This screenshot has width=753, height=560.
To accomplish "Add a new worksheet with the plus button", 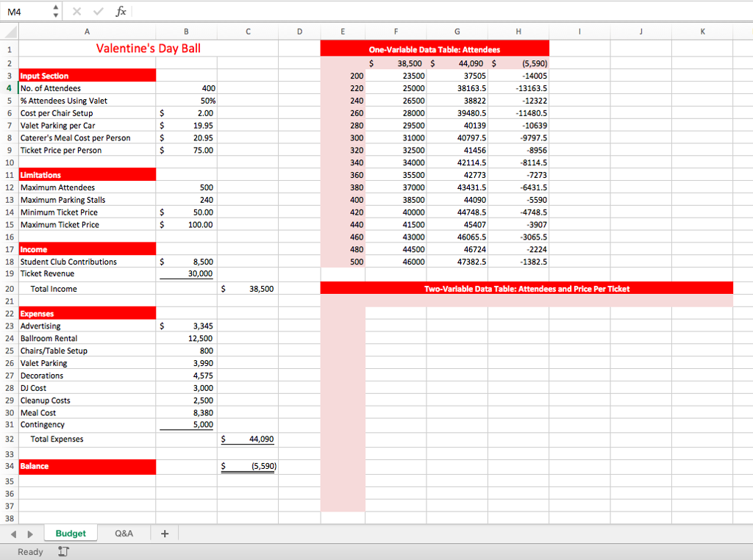I will (164, 533).
